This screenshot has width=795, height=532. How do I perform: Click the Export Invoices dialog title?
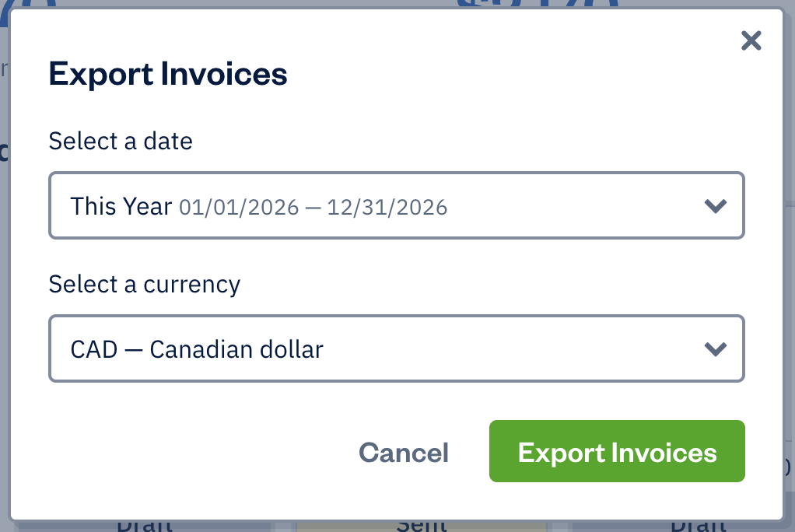click(x=168, y=73)
